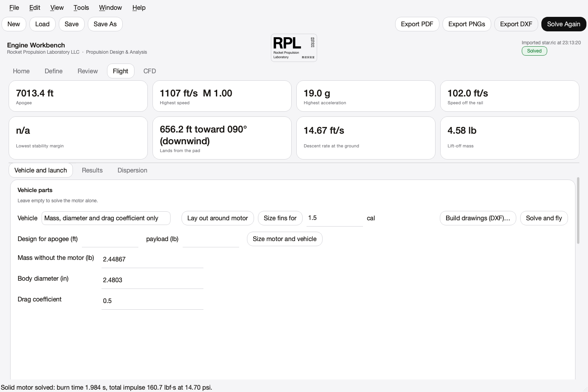This screenshot has width=588, height=392.
Task: Click Build drawings (DXF)… button
Action: pyautogui.click(x=478, y=218)
